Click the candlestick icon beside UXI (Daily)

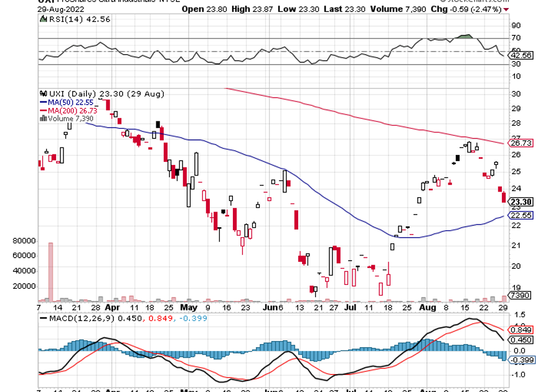[43, 93]
